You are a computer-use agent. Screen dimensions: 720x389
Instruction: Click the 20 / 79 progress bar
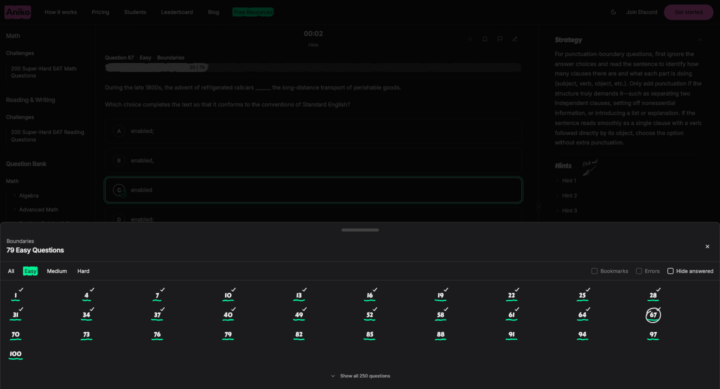pyautogui.click(x=313, y=68)
